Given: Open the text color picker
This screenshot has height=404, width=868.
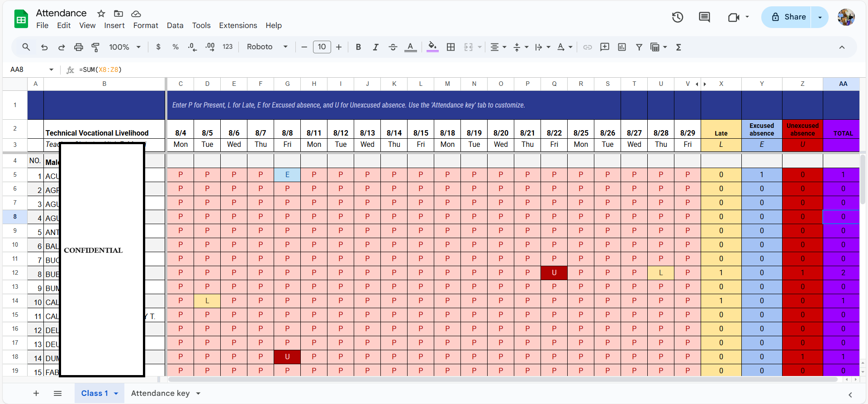Looking at the screenshot, I should (410, 47).
